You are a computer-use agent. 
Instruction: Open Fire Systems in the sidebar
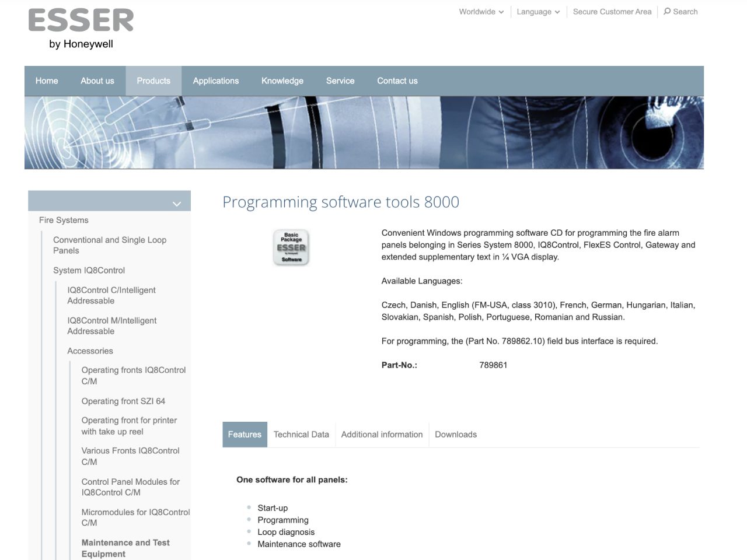64,220
